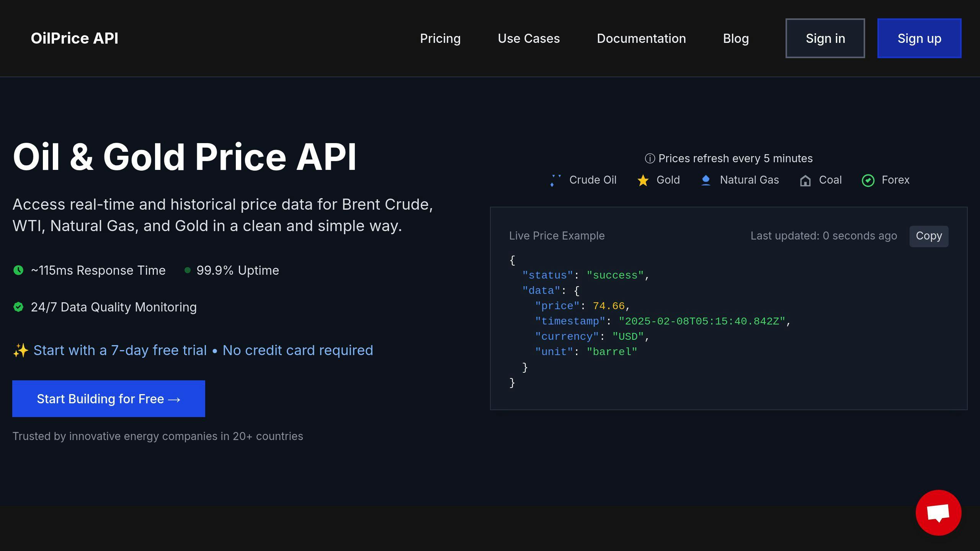Select the Natural Gas commodity tab
This screenshot has width=980, height=551.
(740, 180)
